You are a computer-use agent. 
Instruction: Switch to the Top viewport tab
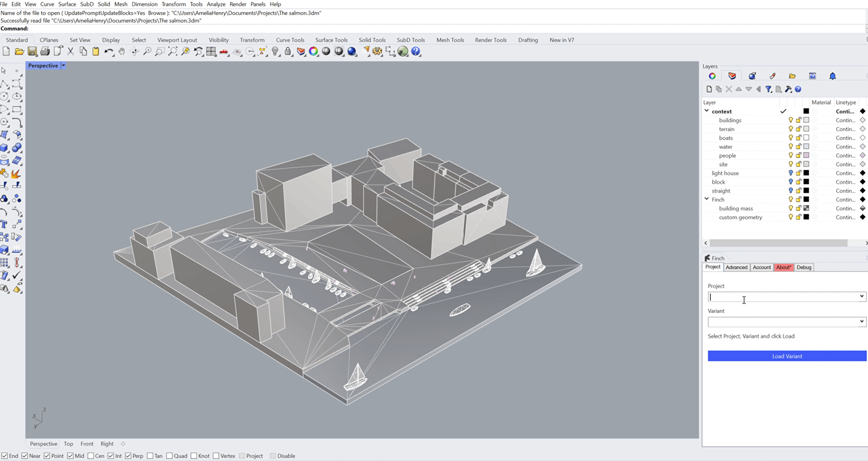tap(68, 443)
